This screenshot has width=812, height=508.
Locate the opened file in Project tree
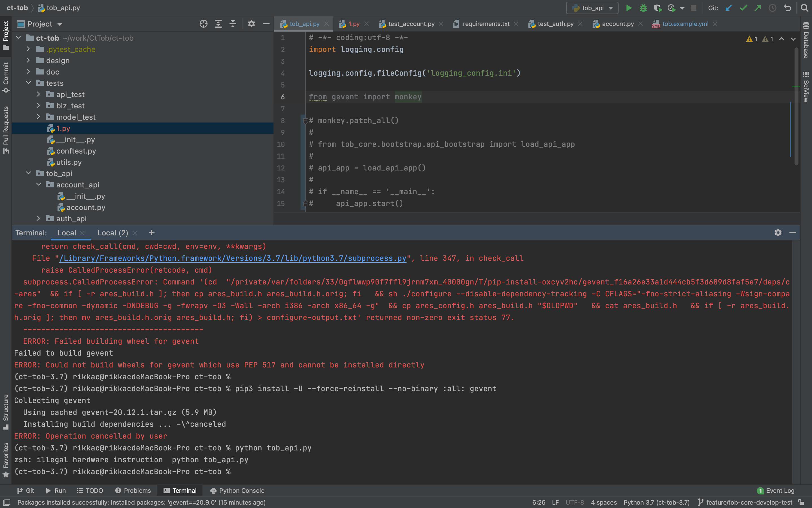203,24
